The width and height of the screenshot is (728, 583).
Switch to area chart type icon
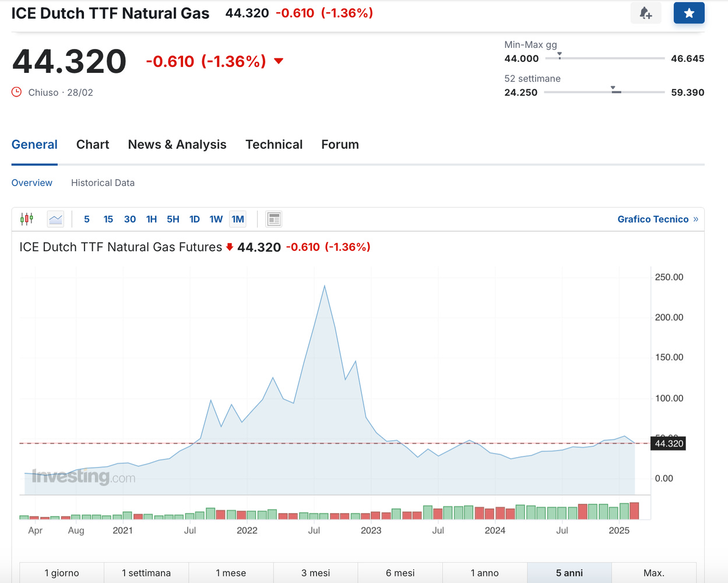point(55,219)
